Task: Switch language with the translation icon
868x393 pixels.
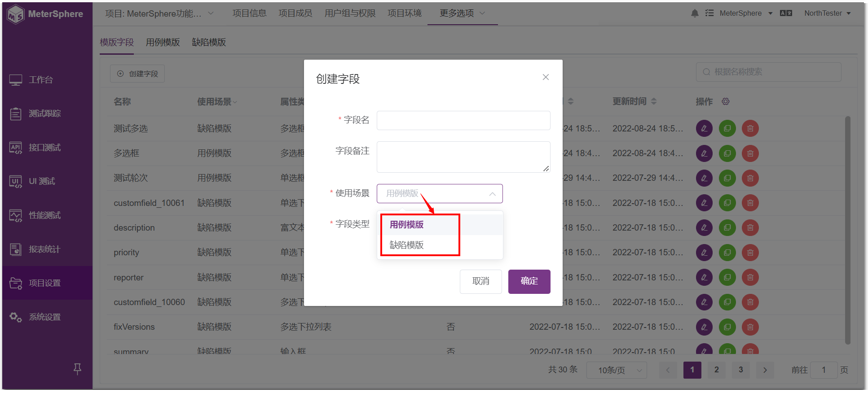Action: click(786, 13)
